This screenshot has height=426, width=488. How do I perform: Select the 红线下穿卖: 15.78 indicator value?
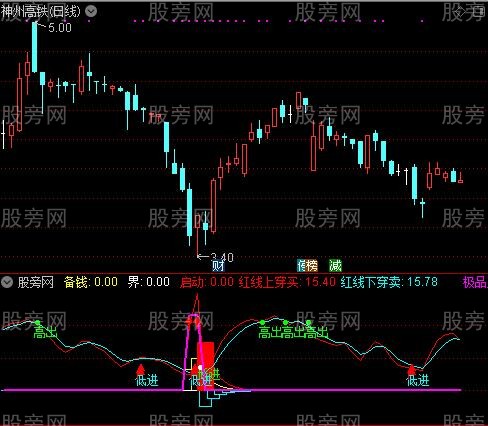pyautogui.click(x=389, y=282)
